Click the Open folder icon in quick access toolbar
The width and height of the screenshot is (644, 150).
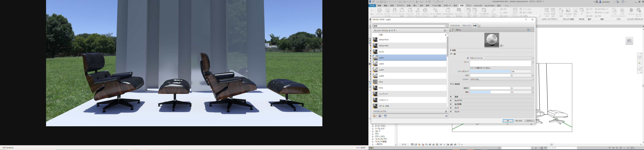(377, 2)
